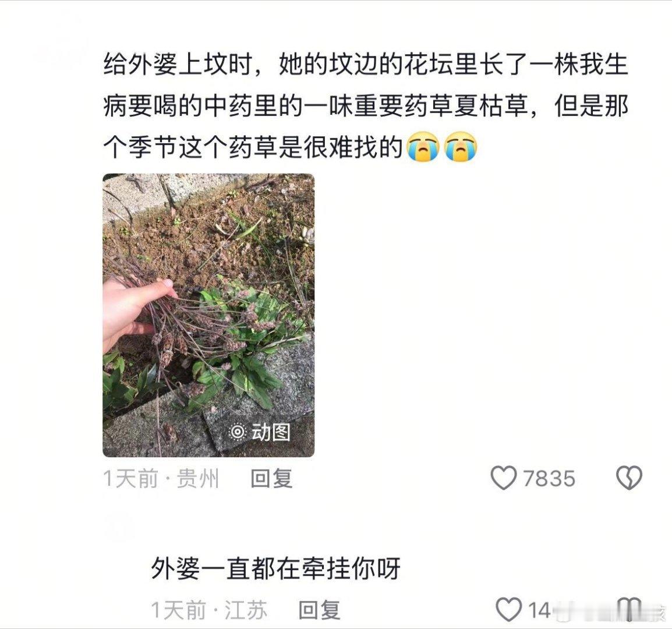Viewport: 672px width, 629px height.
Task: Like the comment with 7835 likes
Action: click(x=504, y=478)
